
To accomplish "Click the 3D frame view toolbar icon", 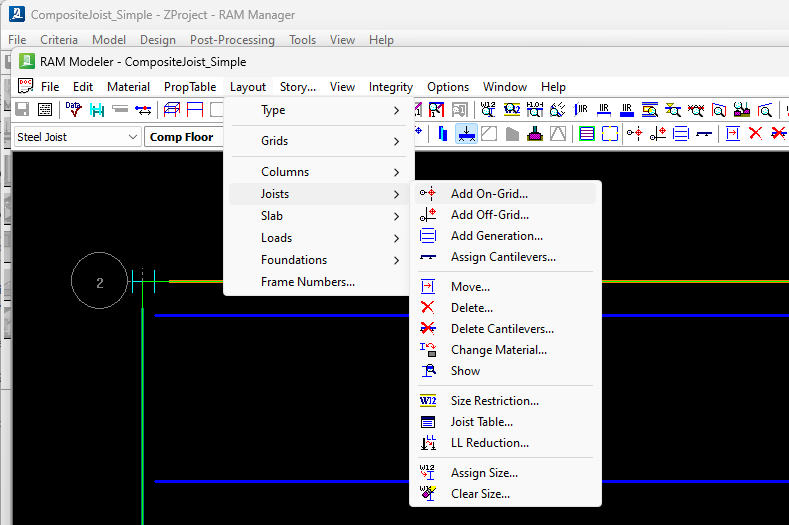I will click(x=171, y=110).
